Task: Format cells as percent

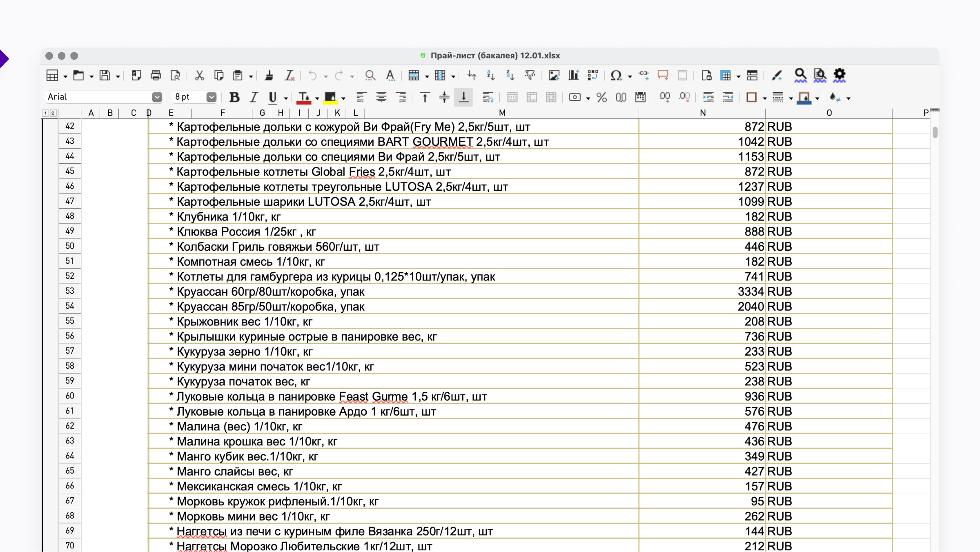Action: (x=601, y=97)
